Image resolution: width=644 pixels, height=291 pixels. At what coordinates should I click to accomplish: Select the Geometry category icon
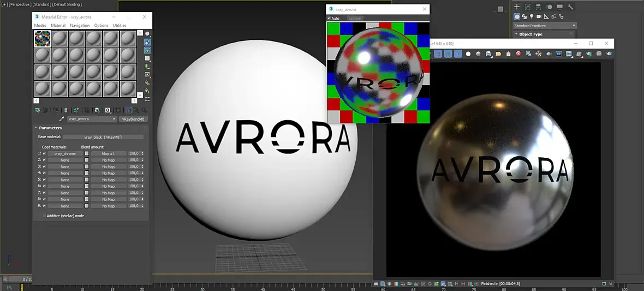[517, 16]
